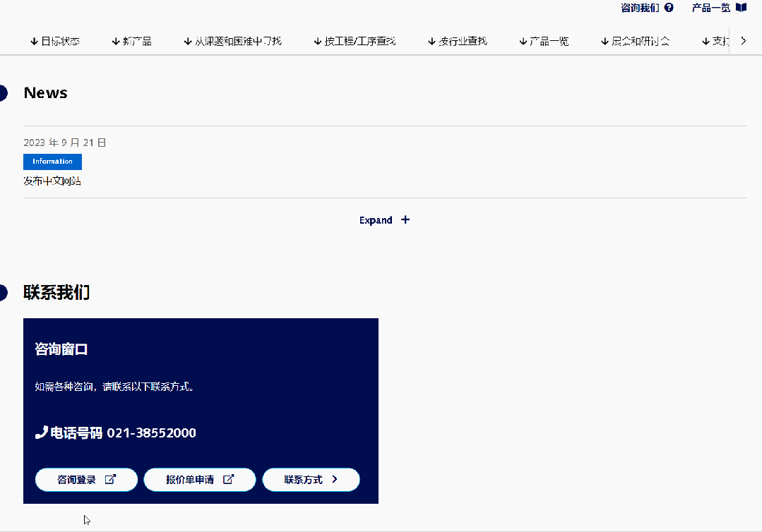Viewport: 762px width, 532px height.
Task: Click the down arrow before 目标状态
Action: coord(34,42)
